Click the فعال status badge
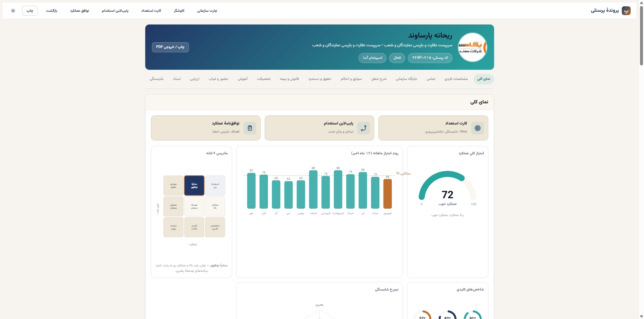The height and width of the screenshot is (319, 644). 397,58
